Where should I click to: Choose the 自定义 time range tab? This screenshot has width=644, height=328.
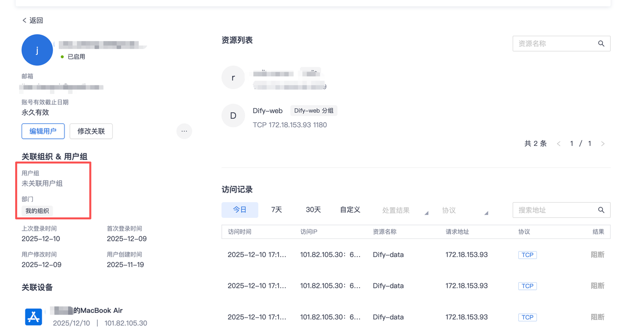pos(350,210)
